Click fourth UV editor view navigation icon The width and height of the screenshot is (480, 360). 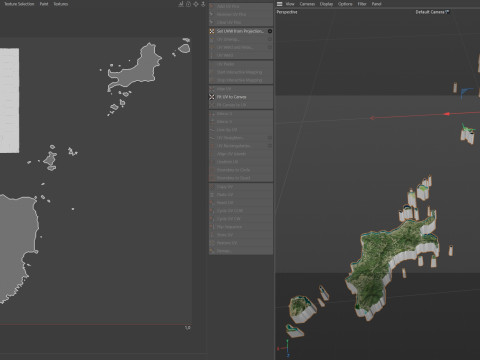point(203,4)
